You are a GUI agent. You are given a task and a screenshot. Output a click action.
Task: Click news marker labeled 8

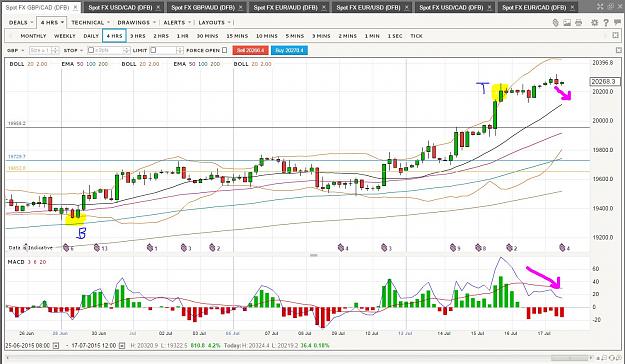tap(480, 248)
